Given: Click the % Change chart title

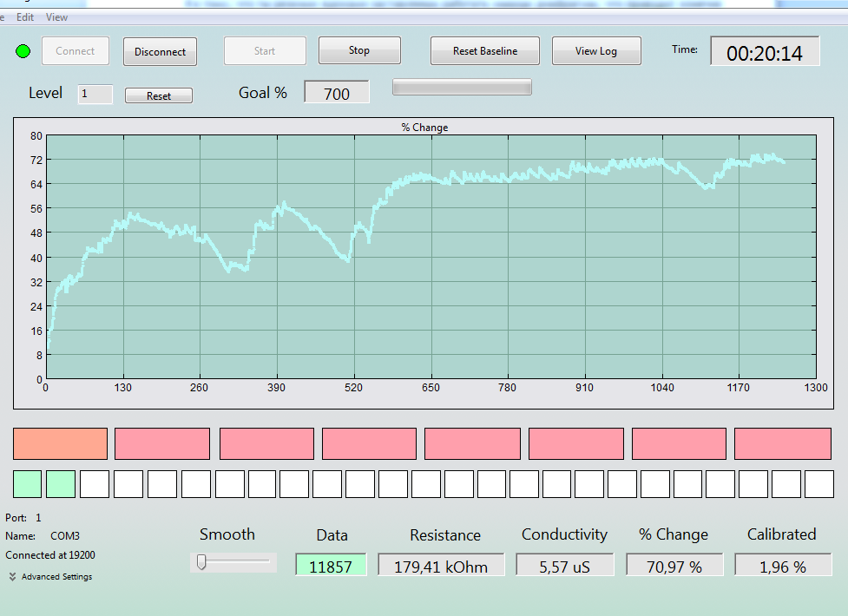Looking at the screenshot, I should [424, 128].
